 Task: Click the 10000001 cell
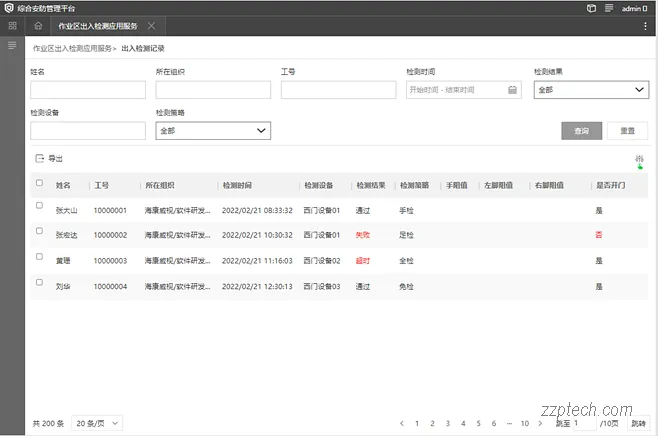coord(110,211)
